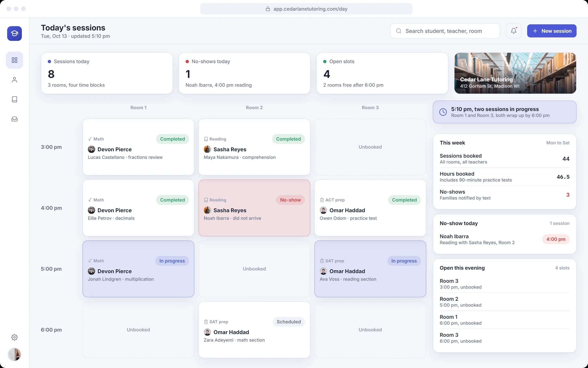The width and height of the screenshot is (588, 368).
Task: Click the Cedar Lane Tutoring location image
Action: [x=515, y=73]
